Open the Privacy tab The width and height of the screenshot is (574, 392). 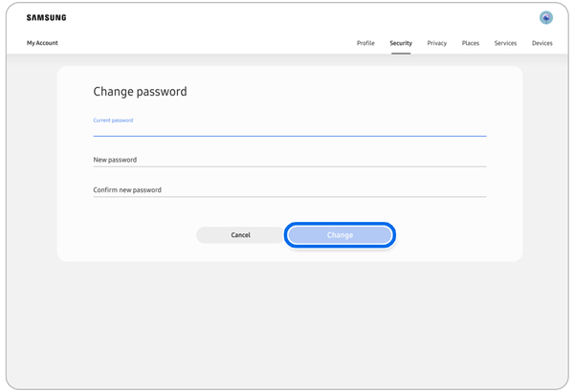(x=437, y=43)
